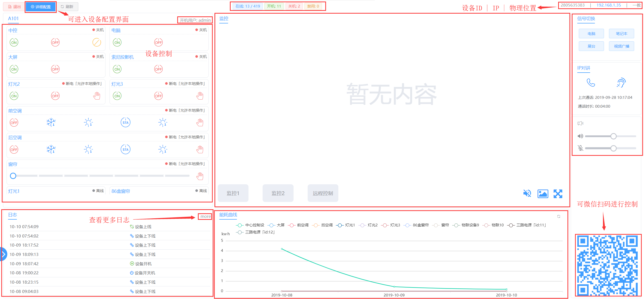Open 详细配置 detailed configuration
This screenshot has width=644, height=299.
(x=41, y=7)
